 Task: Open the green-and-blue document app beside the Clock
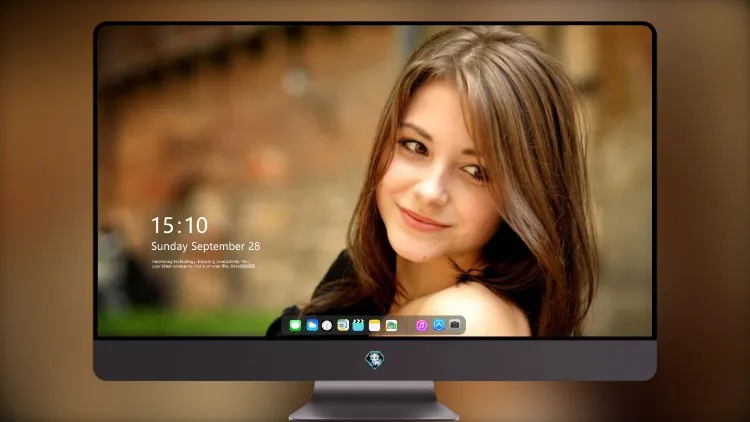(x=343, y=326)
